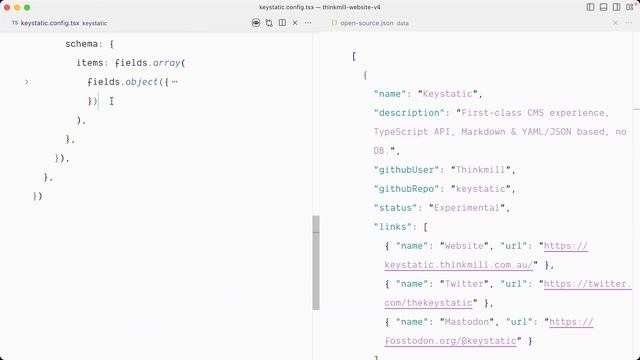Viewport: 640px width, 360px height.
Task: Switch to keystatic.config.tsx tab
Action: pos(60,23)
